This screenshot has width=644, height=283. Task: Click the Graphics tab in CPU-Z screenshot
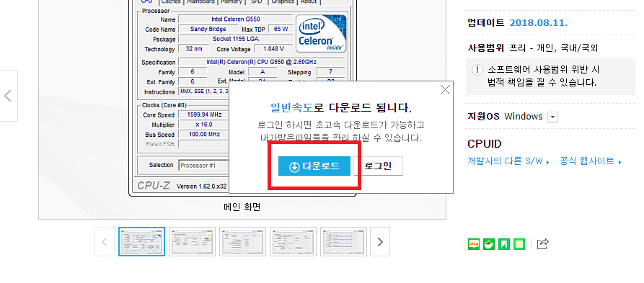click(x=283, y=1)
